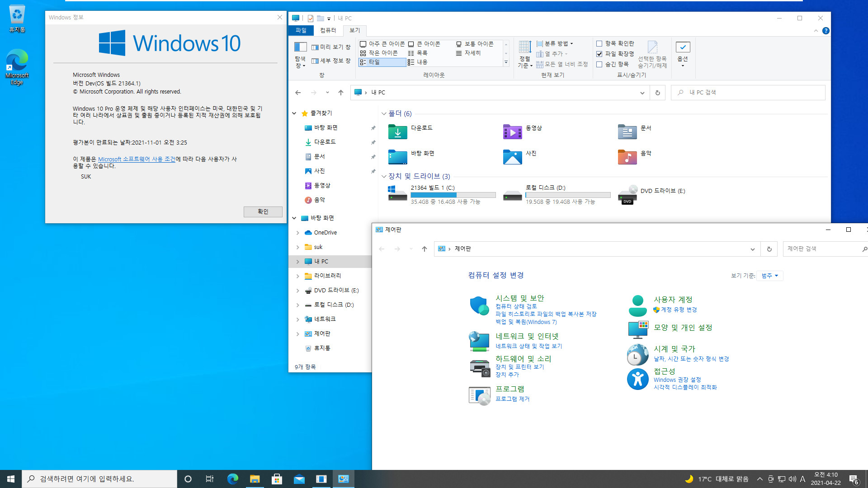
Task: Open 시스템 및 보안 shield icon in 제어판
Action: (479, 306)
